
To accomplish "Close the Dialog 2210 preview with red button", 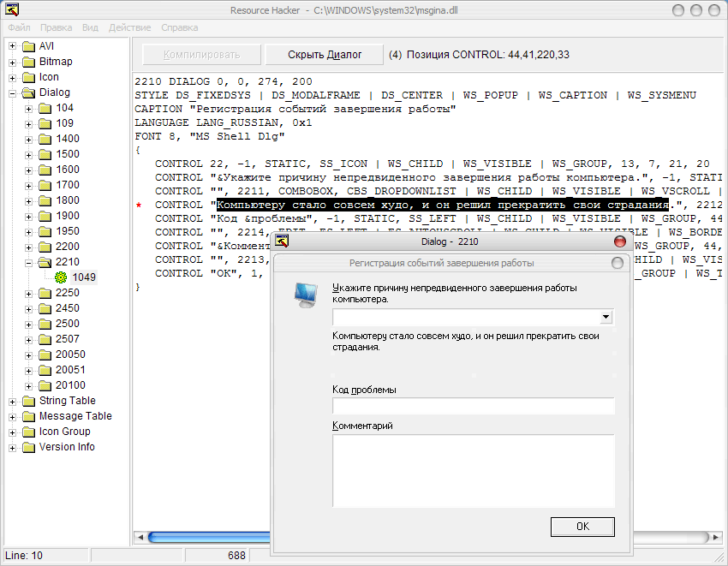I will point(620,241).
